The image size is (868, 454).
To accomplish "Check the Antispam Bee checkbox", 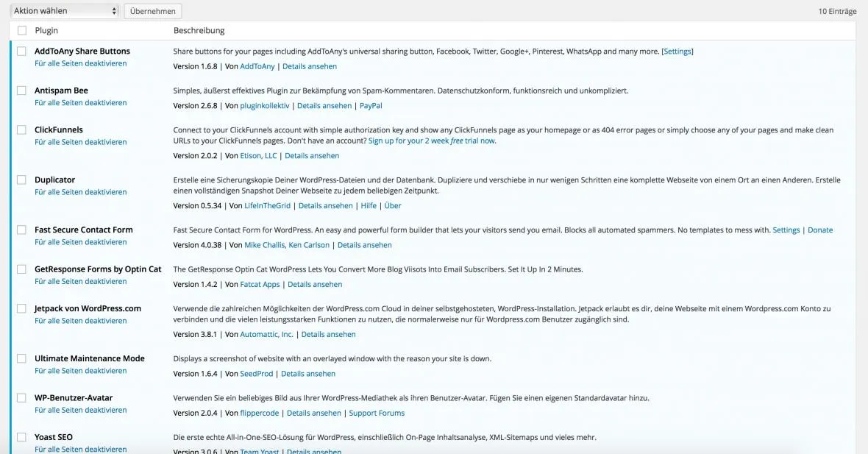I will tap(21, 91).
